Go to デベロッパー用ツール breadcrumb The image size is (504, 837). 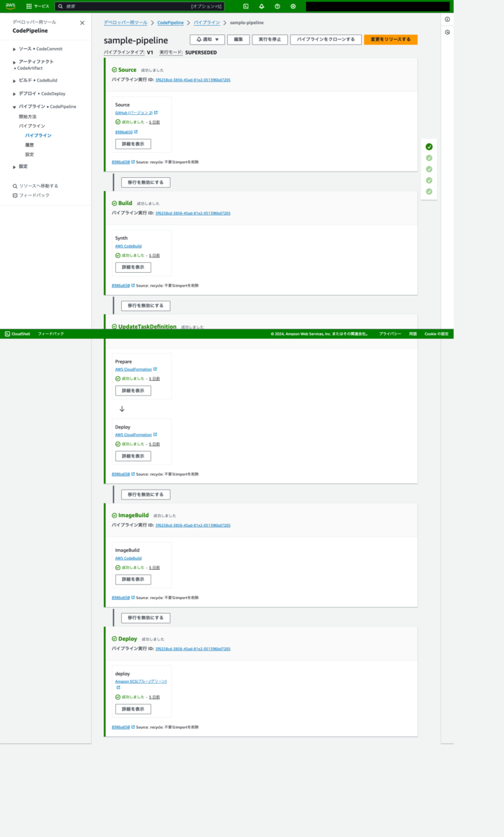coord(125,23)
